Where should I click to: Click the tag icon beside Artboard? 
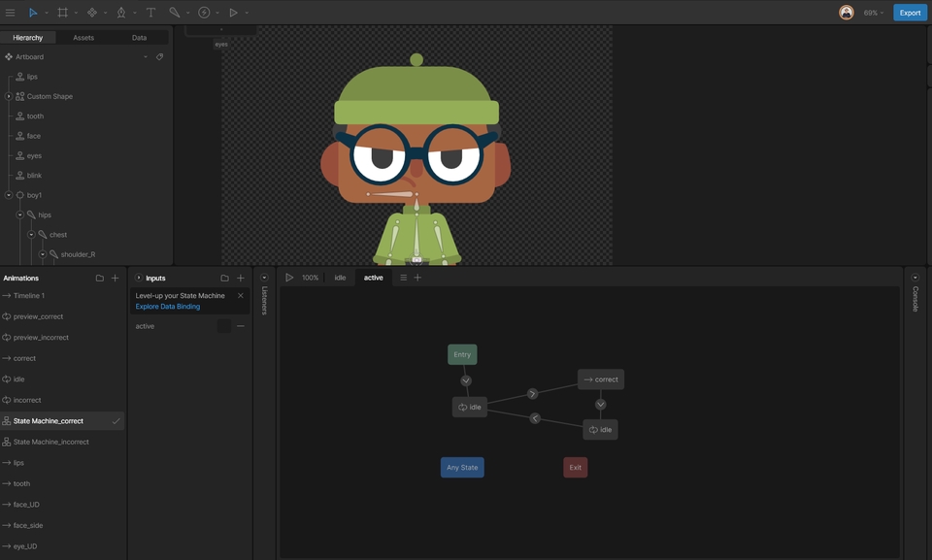pyautogui.click(x=159, y=57)
